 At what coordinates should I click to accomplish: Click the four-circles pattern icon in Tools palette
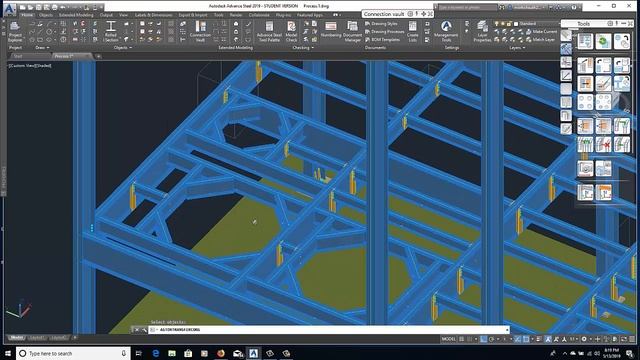[585, 102]
